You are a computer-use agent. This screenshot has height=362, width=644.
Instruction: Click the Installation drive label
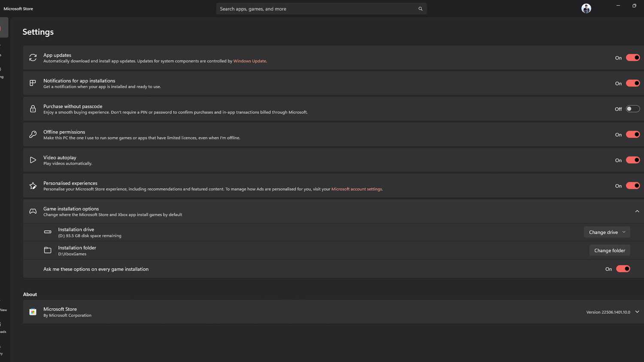[76, 229]
